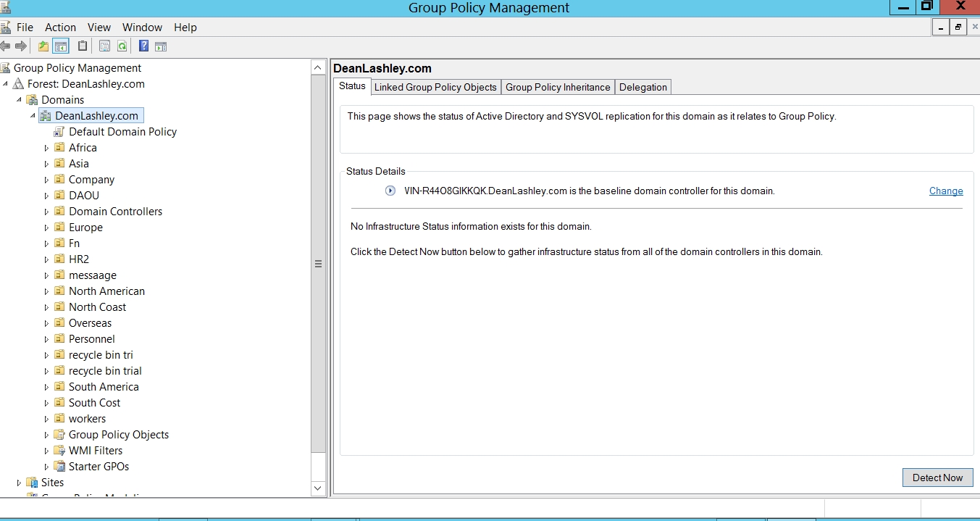
Task: Toggle the Show/Hide Action Pane icon
Action: click(x=161, y=46)
